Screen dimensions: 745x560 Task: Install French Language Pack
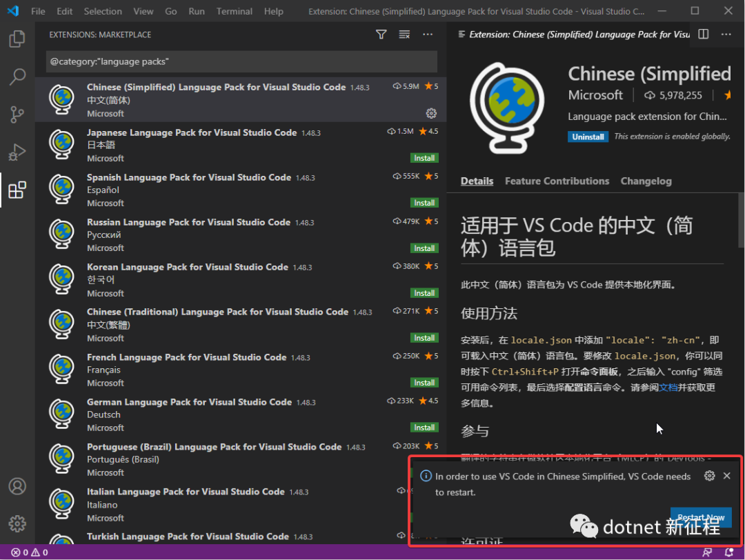[424, 383]
